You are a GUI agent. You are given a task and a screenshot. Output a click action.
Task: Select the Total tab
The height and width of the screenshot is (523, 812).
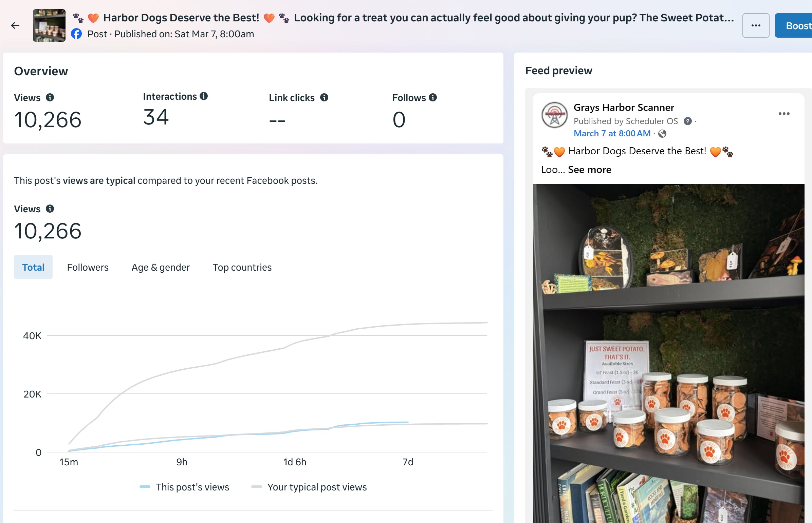point(33,267)
